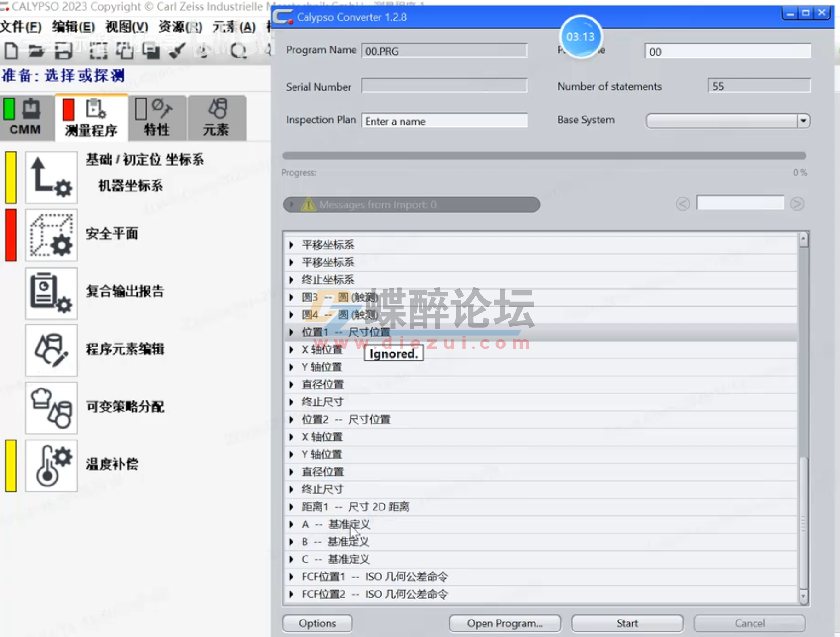Select the brush cleanup toolbar icon
The height and width of the screenshot is (637, 840).
[x=176, y=51]
